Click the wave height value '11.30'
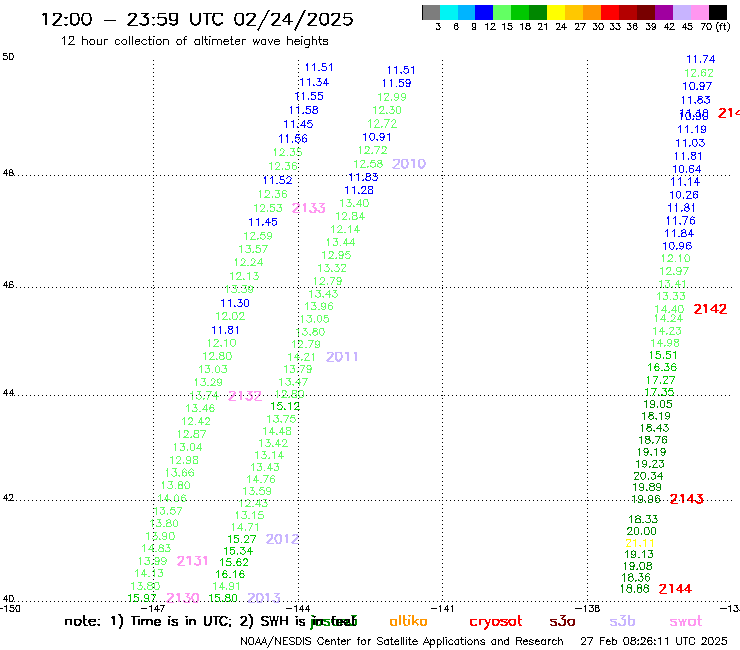This screenshot has height=650, width=740. 235,303
